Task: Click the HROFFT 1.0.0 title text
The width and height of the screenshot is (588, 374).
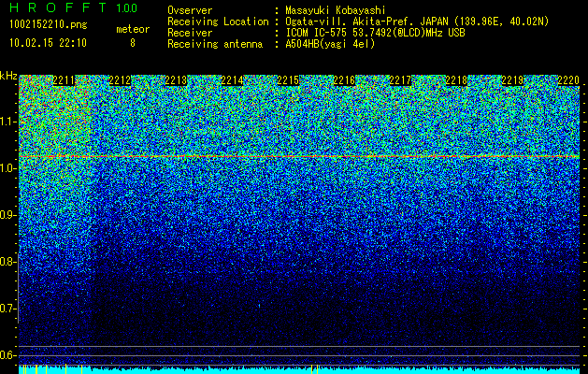Action: (x=73, y=7)
